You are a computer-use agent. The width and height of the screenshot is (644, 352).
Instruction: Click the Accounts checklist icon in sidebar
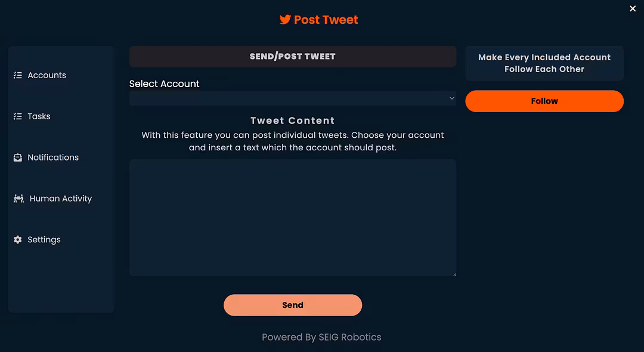tap(18, 75)
